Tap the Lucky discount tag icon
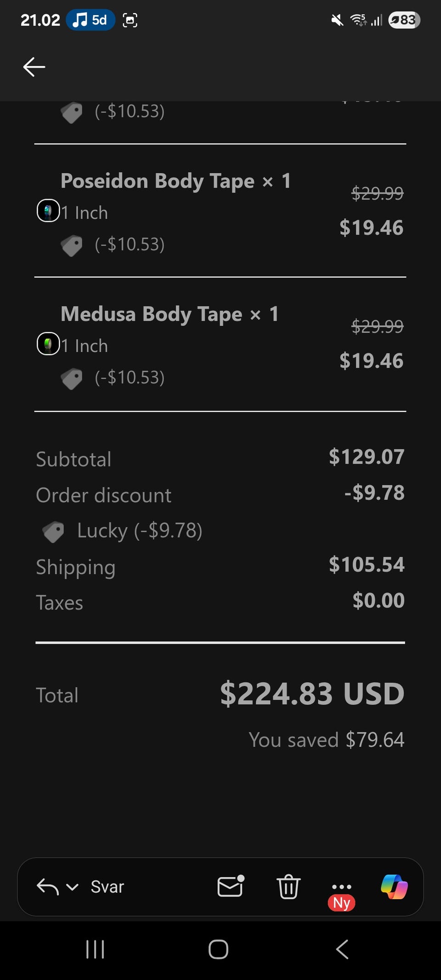 pyautogui.click(x=53, y=532)
